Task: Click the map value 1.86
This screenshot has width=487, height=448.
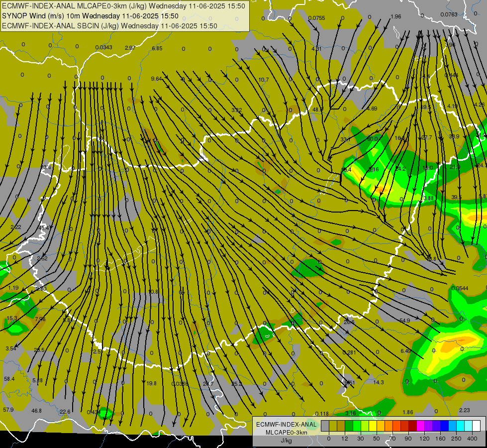Action: tap(408, 412)
